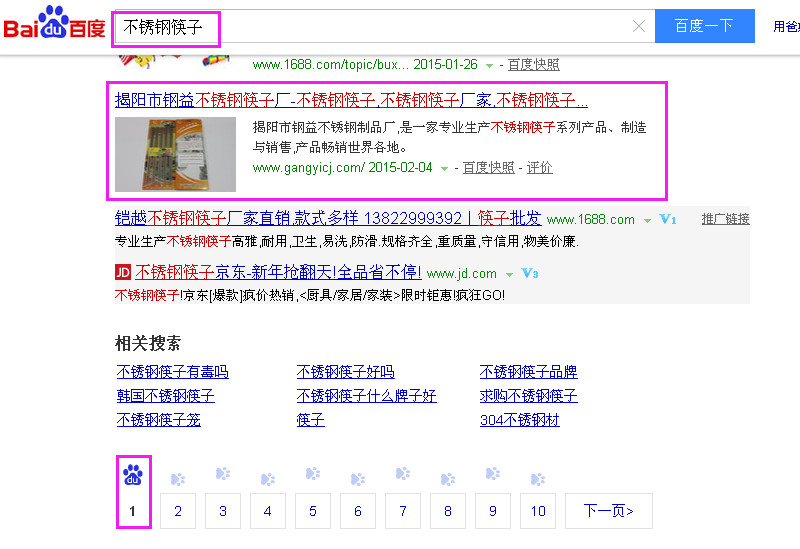Expand dropdown arrow after gangyicj.com date
This screenshot has width=800, height=549.
(x=444, y=168)
